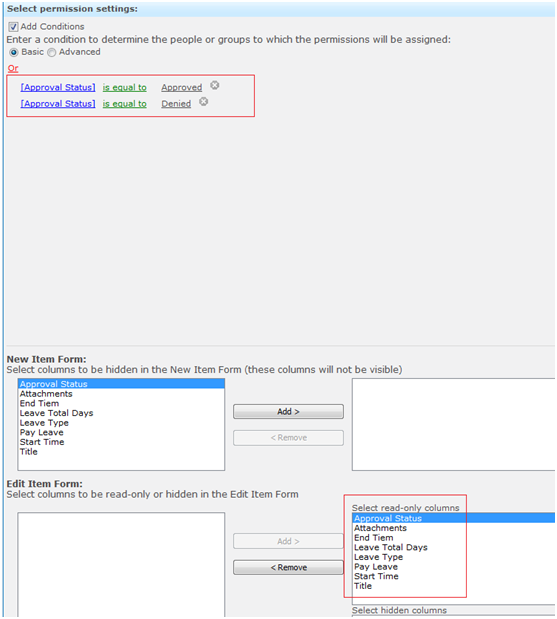Switch to the Advanced radio option
The width and height of the screenshot is (557, 619).
[52, 52]
